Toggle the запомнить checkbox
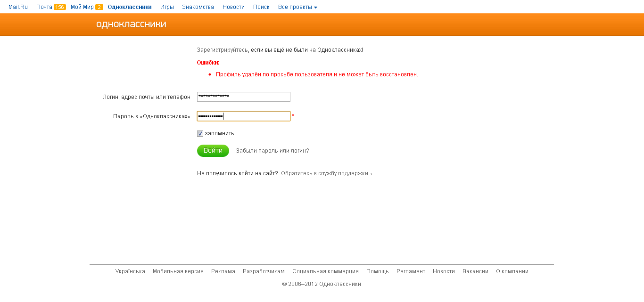This screenshot has height=302, width=644. [x=200, y=133]
